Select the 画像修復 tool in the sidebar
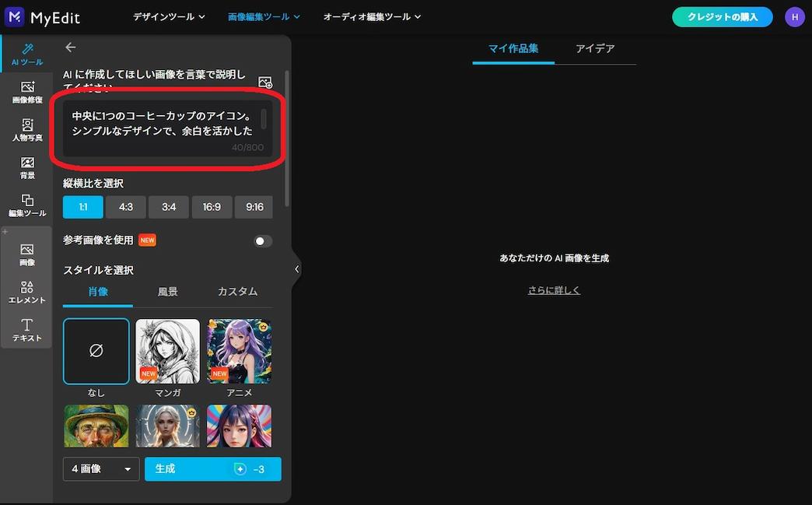This screenshot has width=812, height=505. tap(27, 93)
